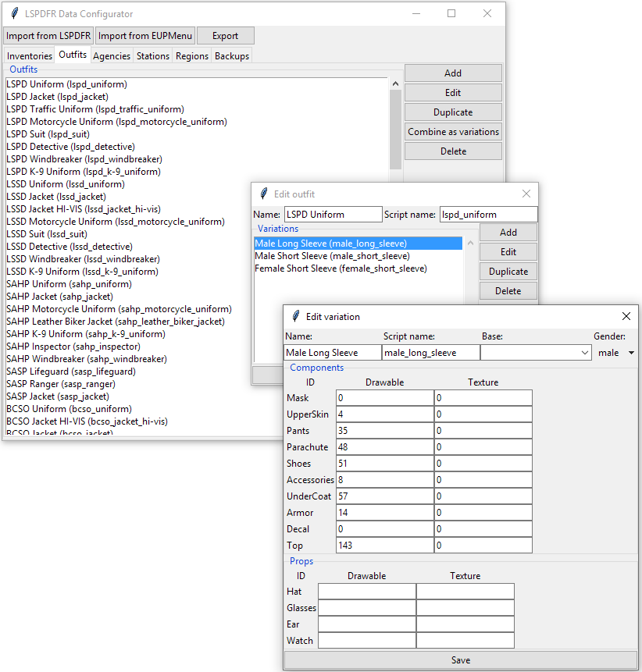Switch to the Outfits tab
This screenshot has height=672, width=642.
coord(73,55)
